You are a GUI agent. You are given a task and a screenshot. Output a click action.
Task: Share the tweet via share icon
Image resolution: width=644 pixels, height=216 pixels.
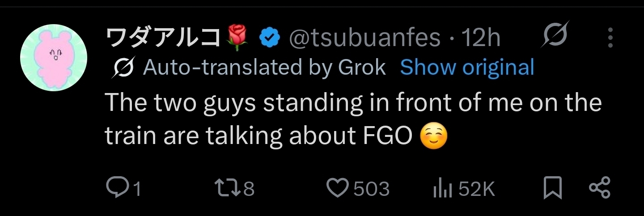(x=599, y=188)
